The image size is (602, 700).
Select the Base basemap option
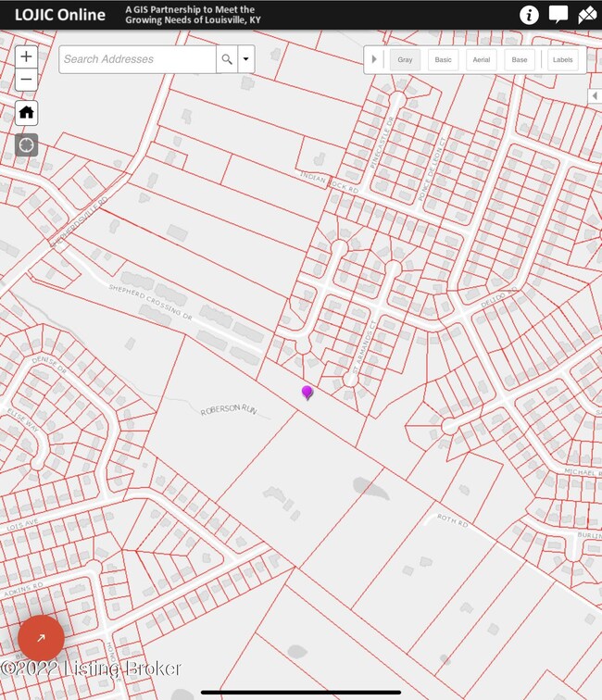520,60
